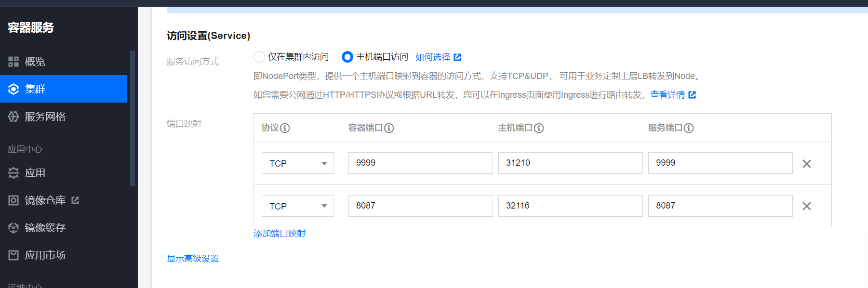This screenshot has width=868, height=288.
Task: Click the 概览 overview grid icon
Action: (13, 62)
